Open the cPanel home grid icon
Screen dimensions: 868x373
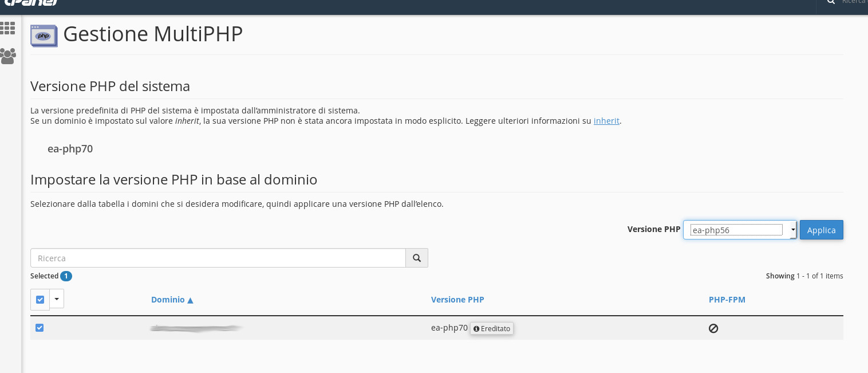tap(7, 28)
